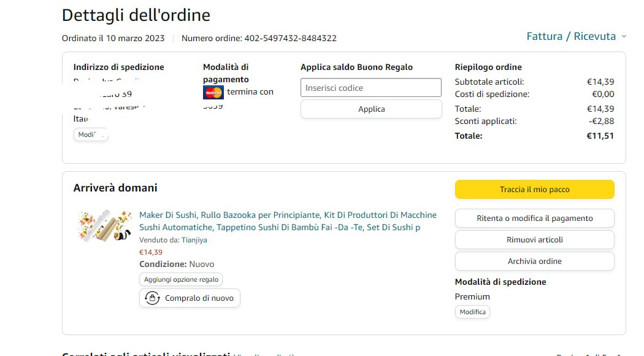The height and width of the screenshot is (356, 644).
Task: Choose Rimuovi articoli
Action: [x=534, y=240]
